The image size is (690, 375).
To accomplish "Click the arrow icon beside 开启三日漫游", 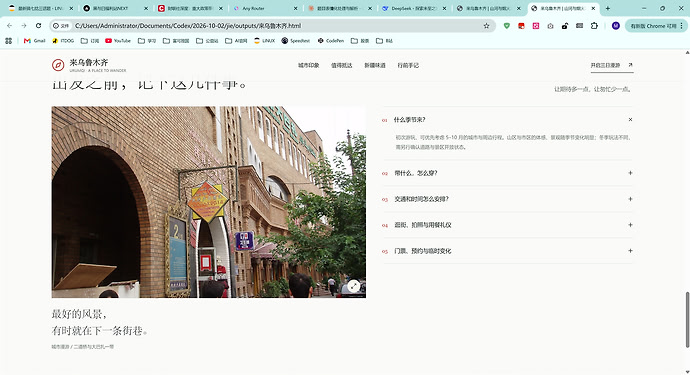I will (630, 65).
